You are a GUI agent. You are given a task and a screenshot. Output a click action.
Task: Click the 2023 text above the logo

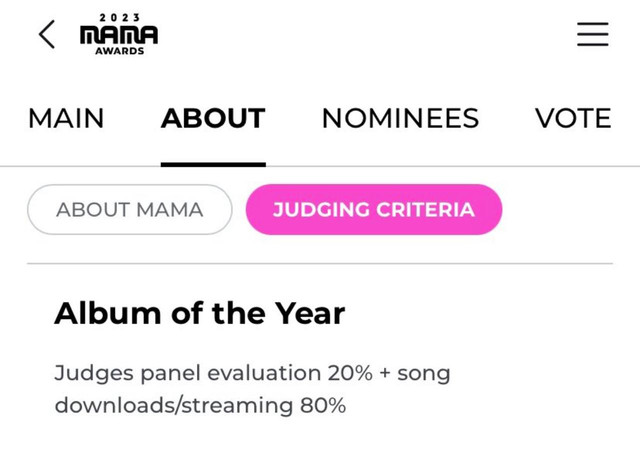point(119,18)
